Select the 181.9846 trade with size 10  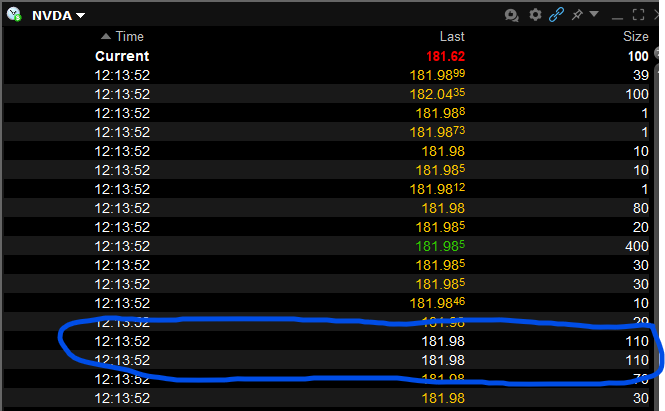pyautogui.click(x=439, y=303)
